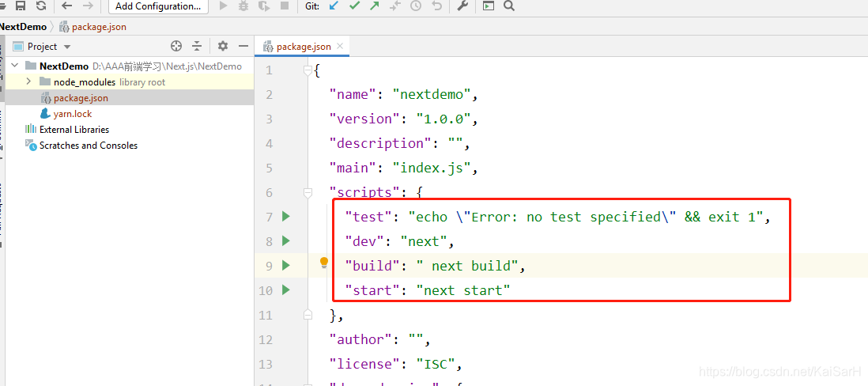This screenshot has width=868, height=386.
Task: Click the Add Configuration button
Action: [x=157, y=6]
